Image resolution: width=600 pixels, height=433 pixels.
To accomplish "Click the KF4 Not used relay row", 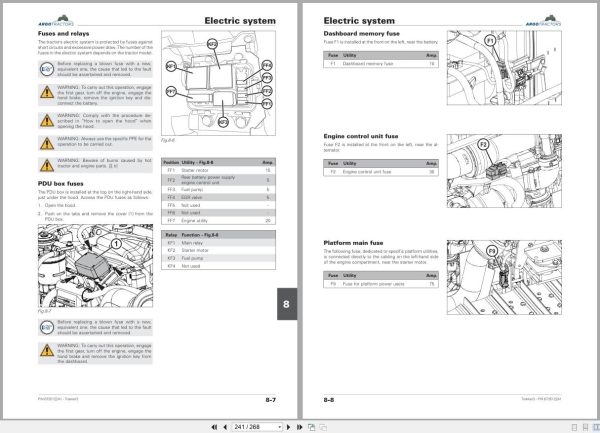I will [218, 266].
